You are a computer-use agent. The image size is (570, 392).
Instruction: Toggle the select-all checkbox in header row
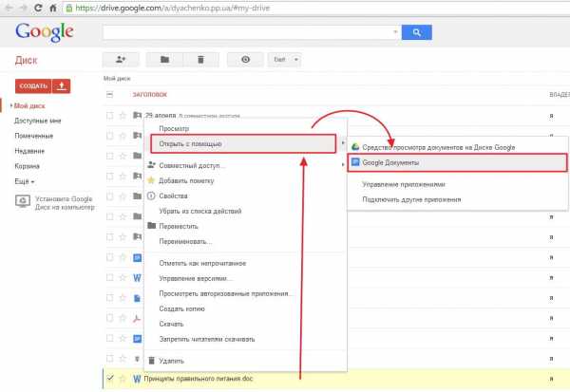point(110,95)
